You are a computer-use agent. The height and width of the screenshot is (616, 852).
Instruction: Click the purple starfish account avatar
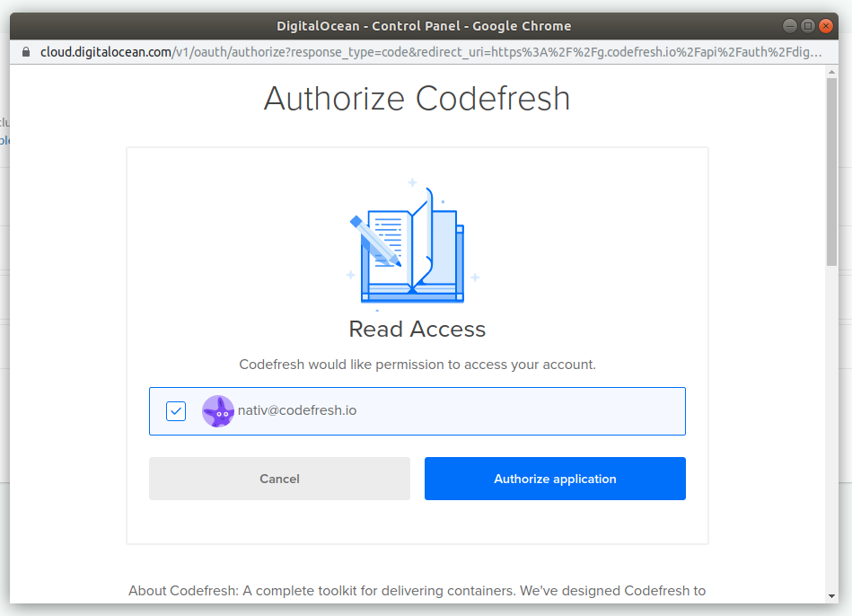point(218,410)
